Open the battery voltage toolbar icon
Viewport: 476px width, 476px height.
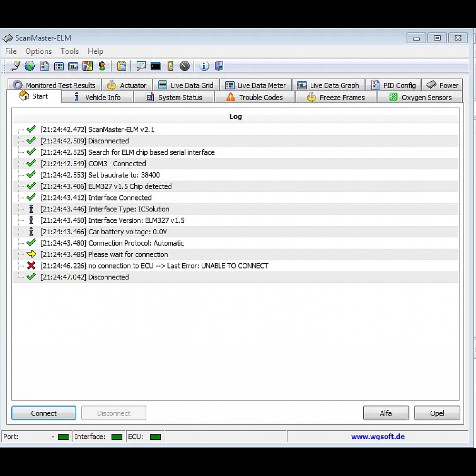(170, 66)
